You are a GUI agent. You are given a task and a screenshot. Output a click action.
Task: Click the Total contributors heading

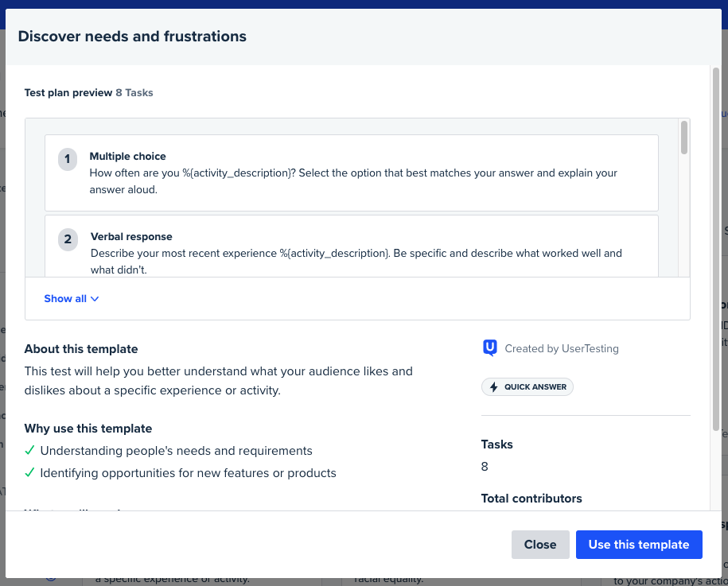[x=531, y=499]
